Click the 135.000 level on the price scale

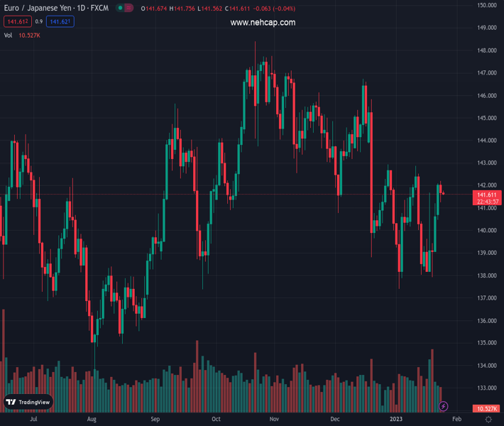tap(486, 343)
